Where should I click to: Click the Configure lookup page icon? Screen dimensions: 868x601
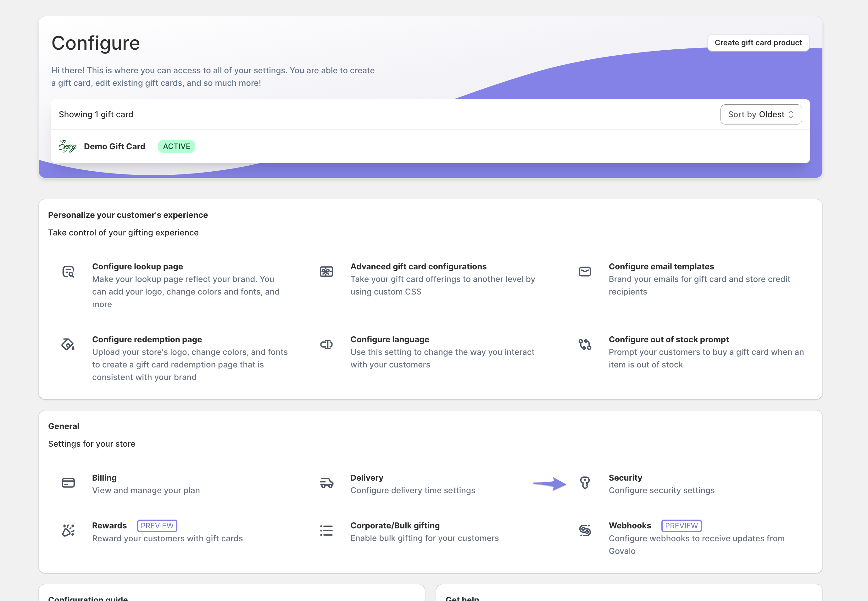pos(68,272)
